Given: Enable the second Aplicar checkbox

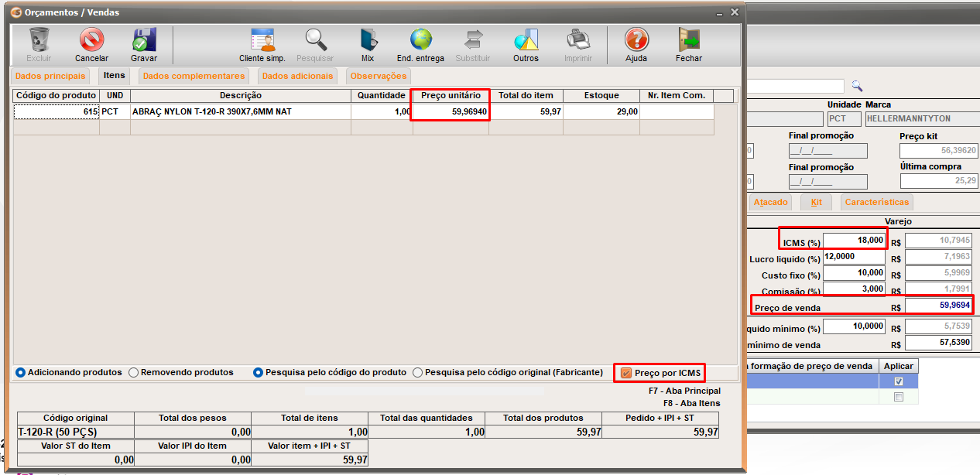Looking at the screenshot, I should (x=898, y=397).
